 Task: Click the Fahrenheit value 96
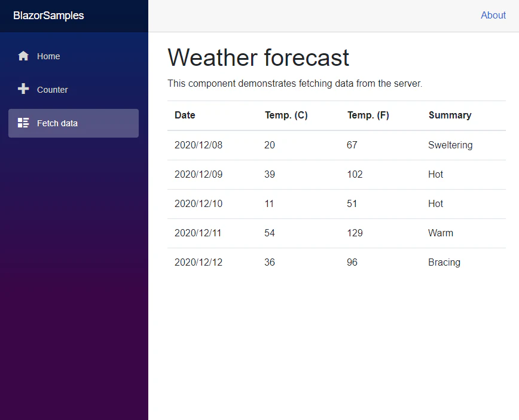352,262
